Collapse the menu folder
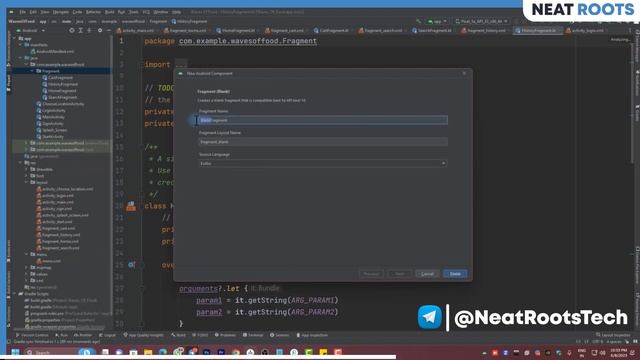Image resolution: width=640 pixels, height=360 pixels. pyautogui.click(x=27, y=254)
